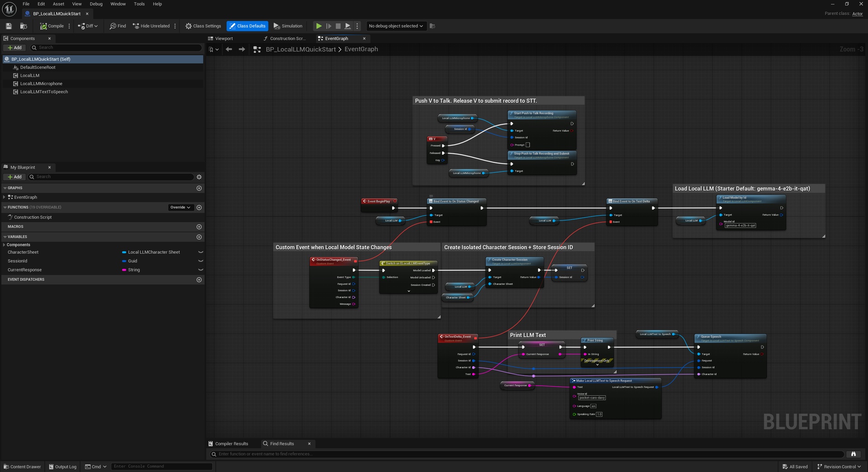Open the graph bookmarks dropdown
Viewport: 868px width, 472px height.
point(214,49)
